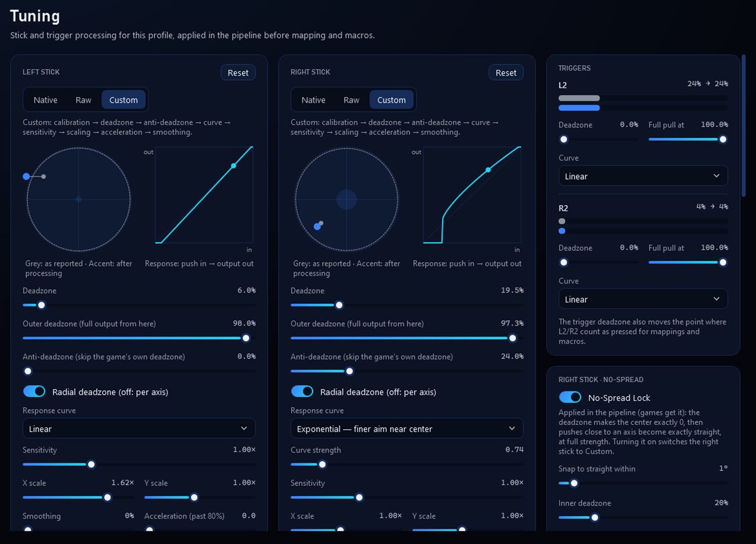
Task: Expand the L2 Curve dropdown
Action: pos(643,176)
